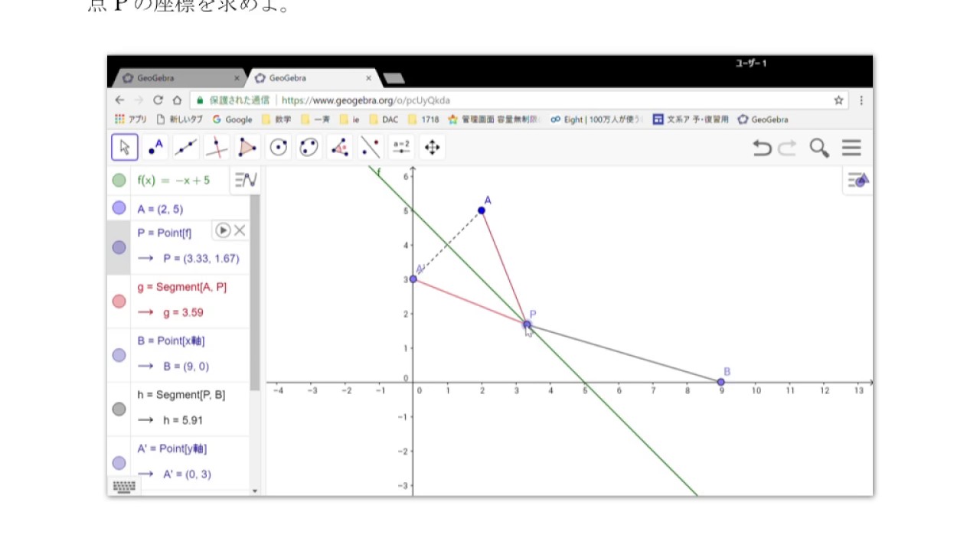Click point A on the graph
This screenshot has height=551, width=980.
click(x=482, y=210)
